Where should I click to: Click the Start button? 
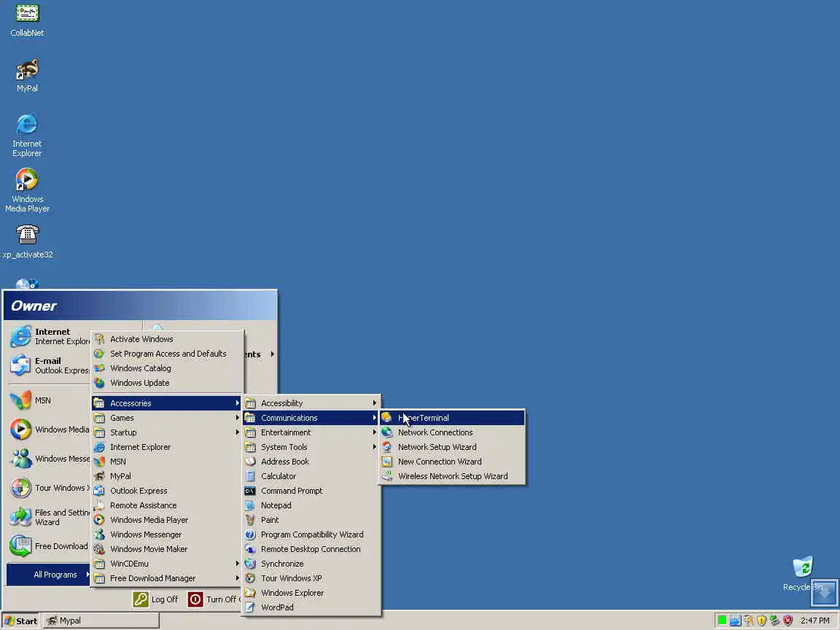(x=20, y=621)
